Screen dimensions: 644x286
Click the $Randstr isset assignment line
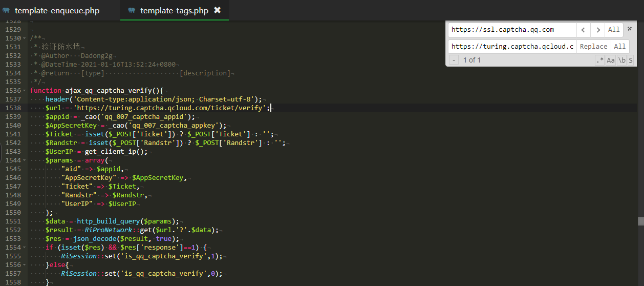(x=166, y=143)
